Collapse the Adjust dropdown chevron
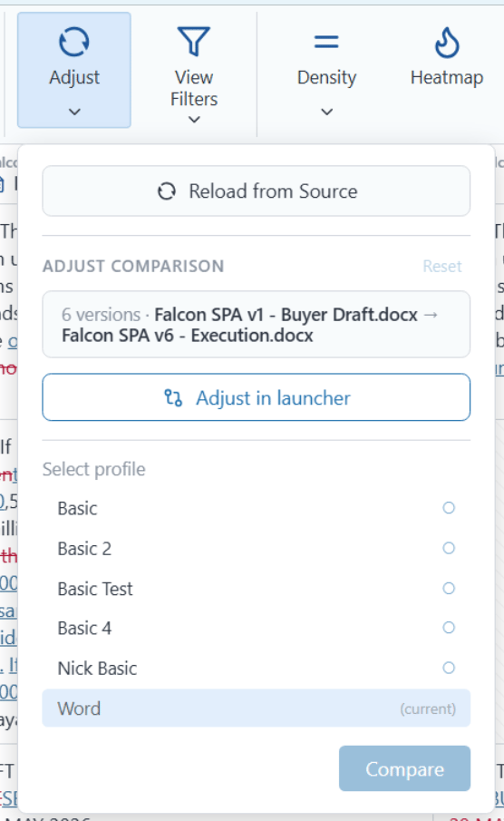The width and height of the screenshot is (504, 821). 74,112
